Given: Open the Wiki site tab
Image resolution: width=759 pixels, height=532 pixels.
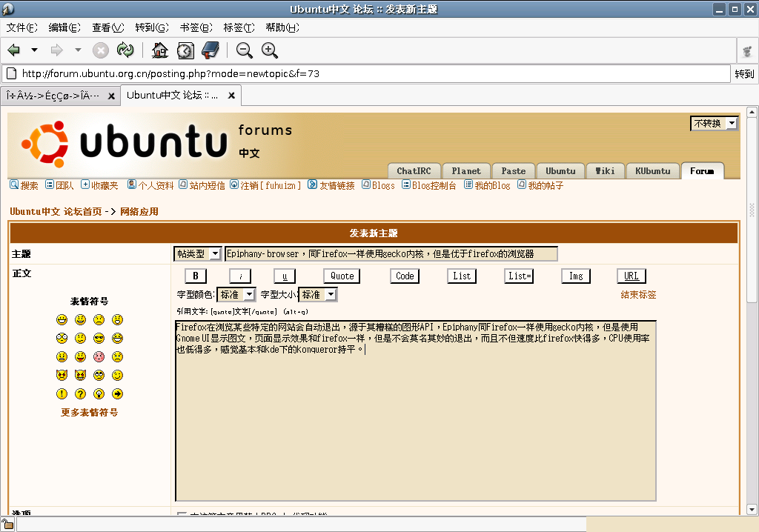Looking at the screenshot, I should (x=605, y=171).
